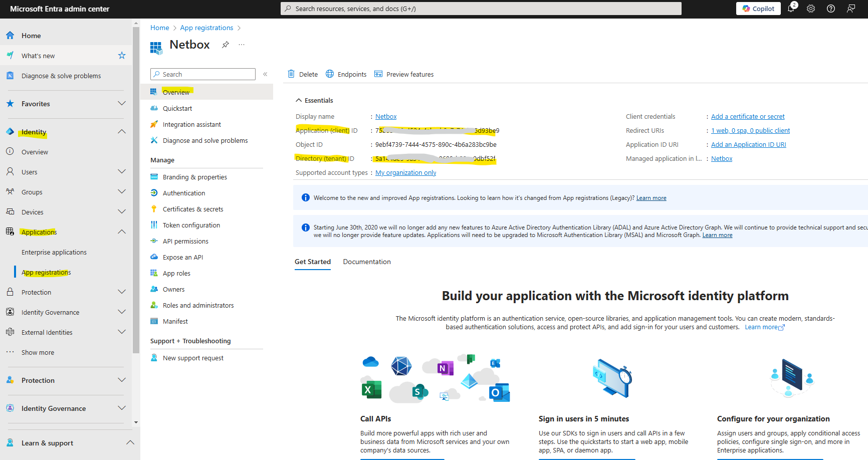This screenshot has height=460, width=868.
Task: Open App roles
Action: click(x=176, y=273)
